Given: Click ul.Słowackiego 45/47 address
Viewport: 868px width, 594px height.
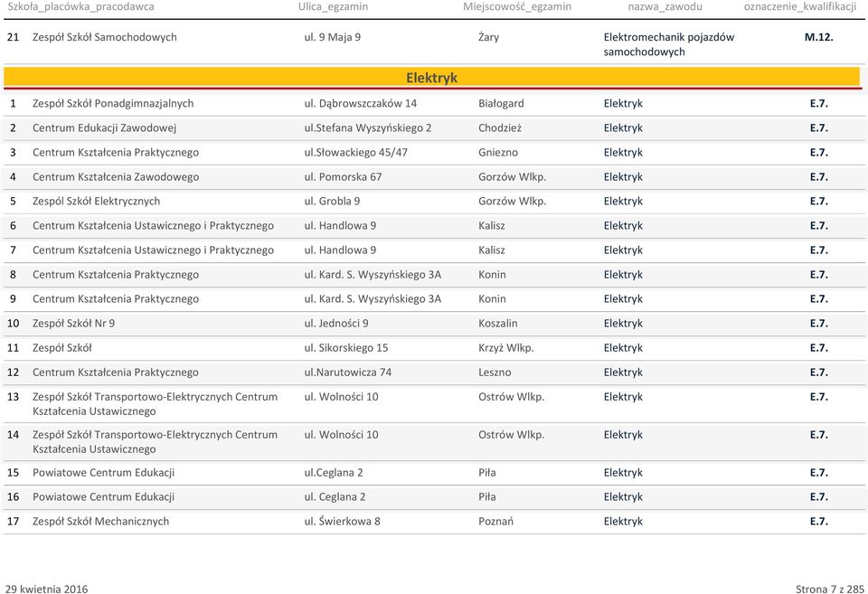Looking at the screenshot, I should pyautogui.click(x=355, y=152).
